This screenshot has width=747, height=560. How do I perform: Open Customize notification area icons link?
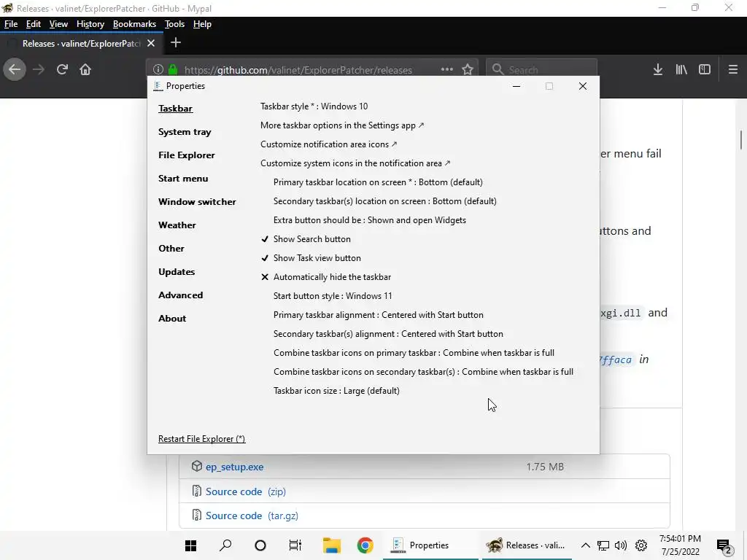tap(328, 144)
